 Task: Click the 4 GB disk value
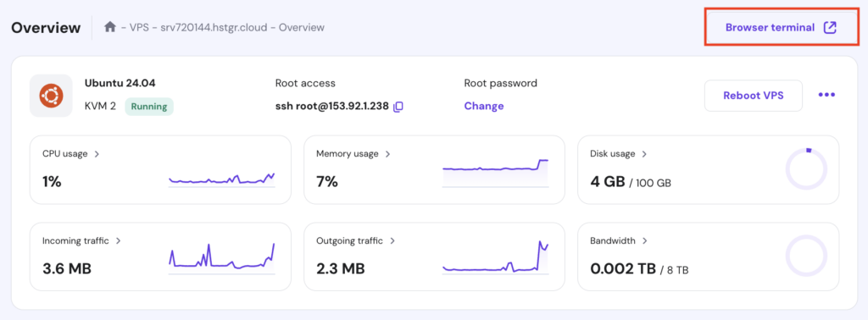(607, 181)
